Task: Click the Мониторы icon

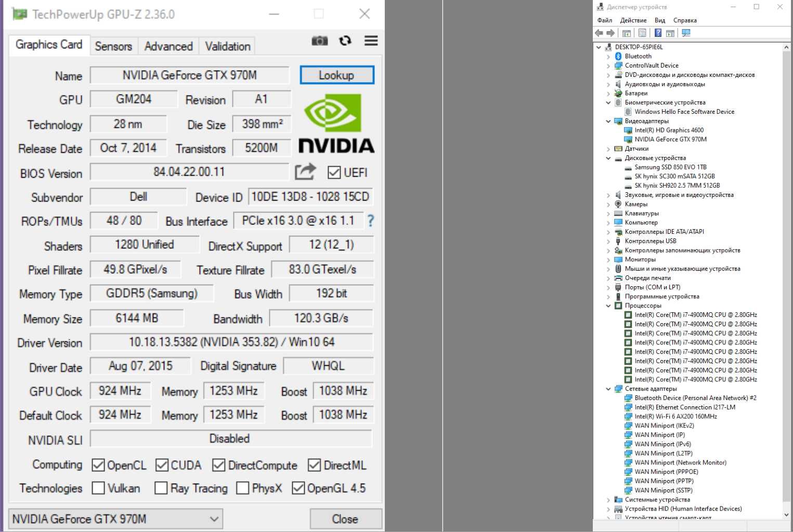Action: point(618,259)
